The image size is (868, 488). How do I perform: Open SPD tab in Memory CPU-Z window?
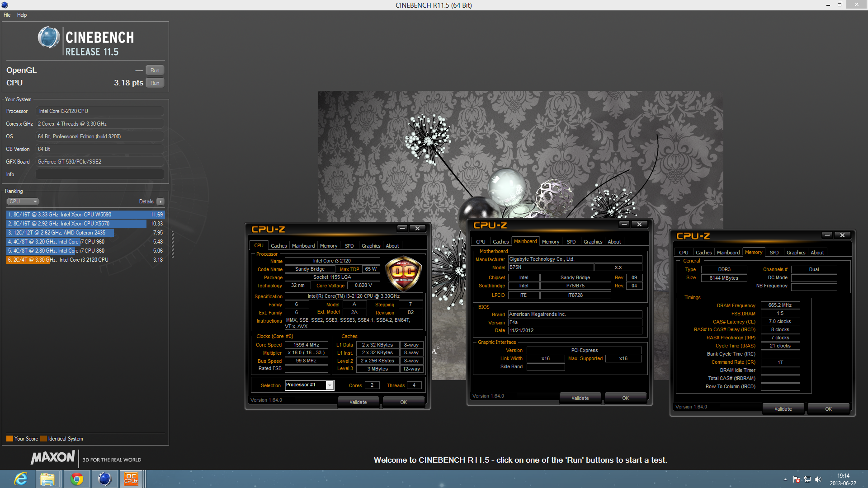(x=774, y=253)
